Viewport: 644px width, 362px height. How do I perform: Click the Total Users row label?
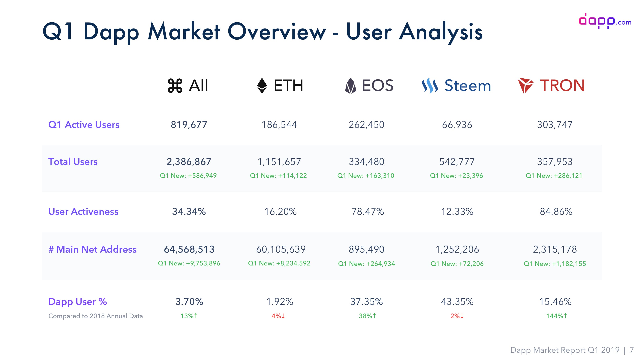(x=73, y=161)
